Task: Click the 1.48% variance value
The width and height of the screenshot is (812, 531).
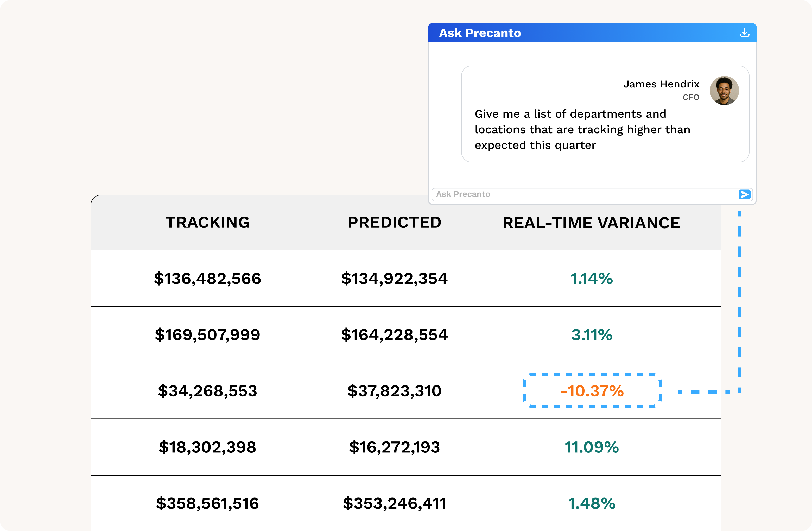Action: (591, 503)
